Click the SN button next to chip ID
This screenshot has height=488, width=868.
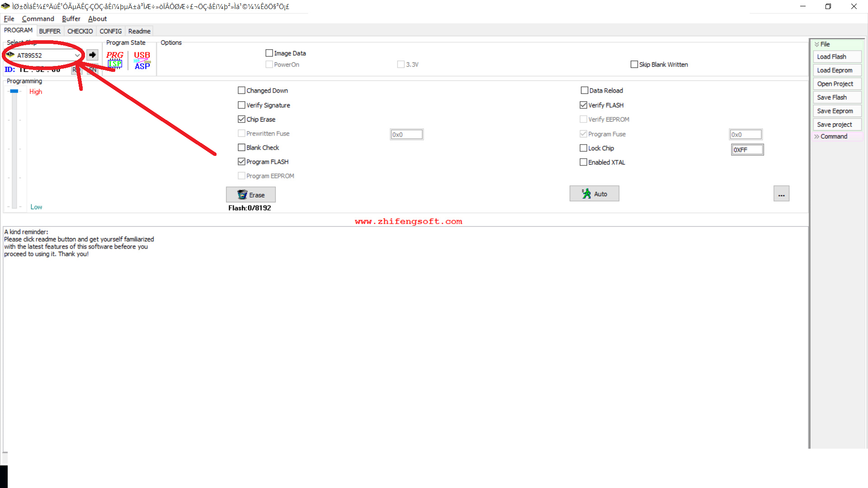[92, 70]
